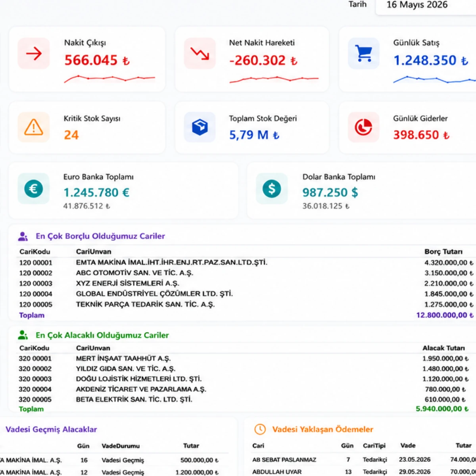Click the debt total 12.800.000,00 ₺
476x476 pixels.
pyautogui.click(x=445, y=315)
